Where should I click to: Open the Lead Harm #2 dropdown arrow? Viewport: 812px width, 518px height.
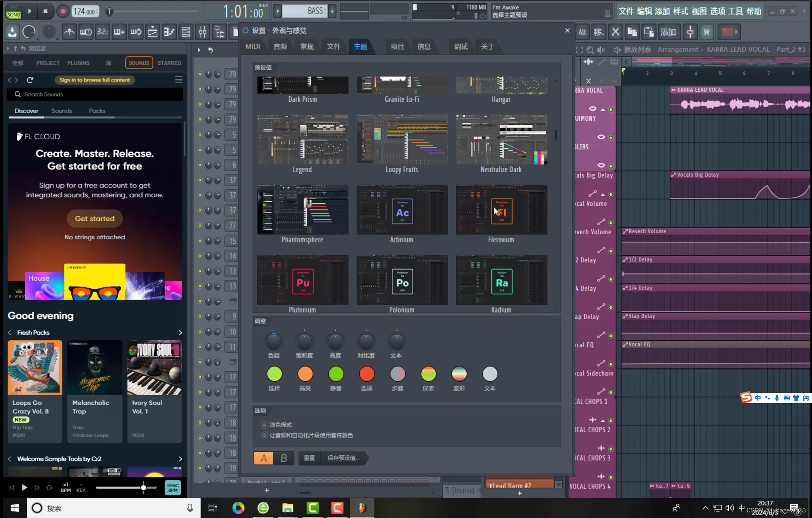pos(558,485)
